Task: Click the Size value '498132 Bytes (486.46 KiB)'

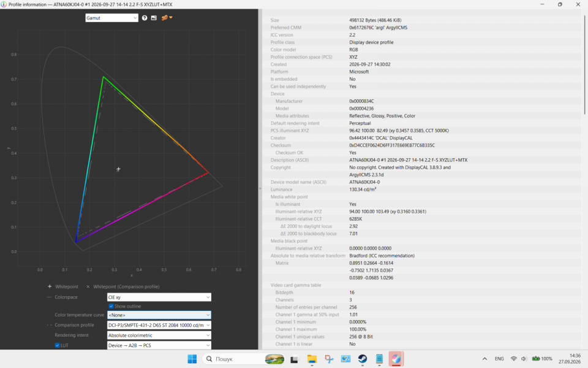Action: pos(375,20)
